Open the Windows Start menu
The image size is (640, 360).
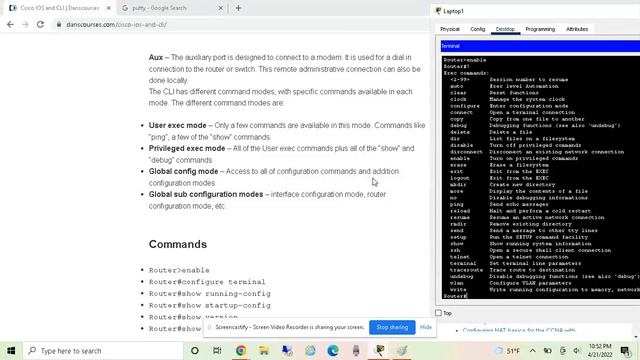click(11, 351)
